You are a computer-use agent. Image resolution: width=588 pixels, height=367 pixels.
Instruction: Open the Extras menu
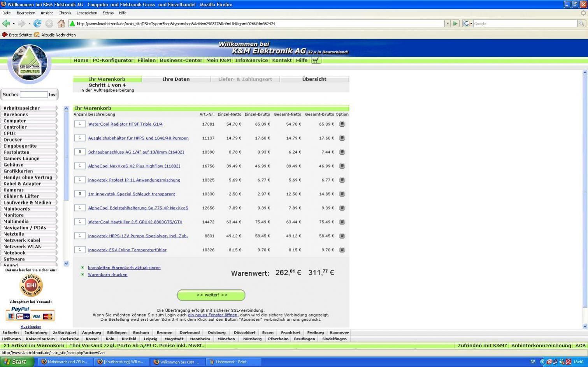point(108,13)
